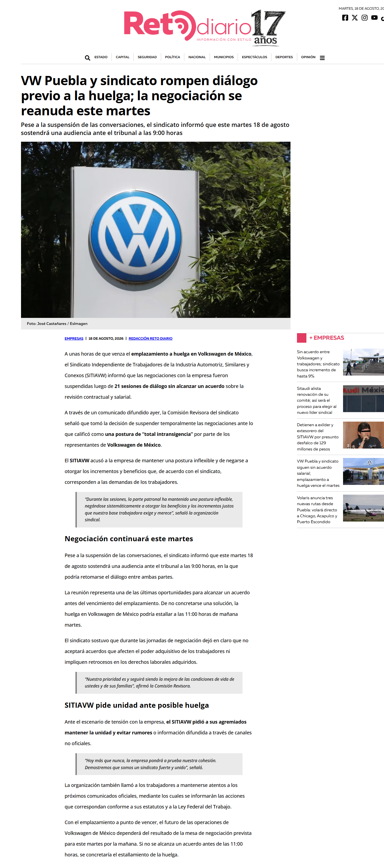The image size is (384, 868).
Task: Click the Volkswagen stairs thumbnail in sidebar
Action: [x=364, y=362]
